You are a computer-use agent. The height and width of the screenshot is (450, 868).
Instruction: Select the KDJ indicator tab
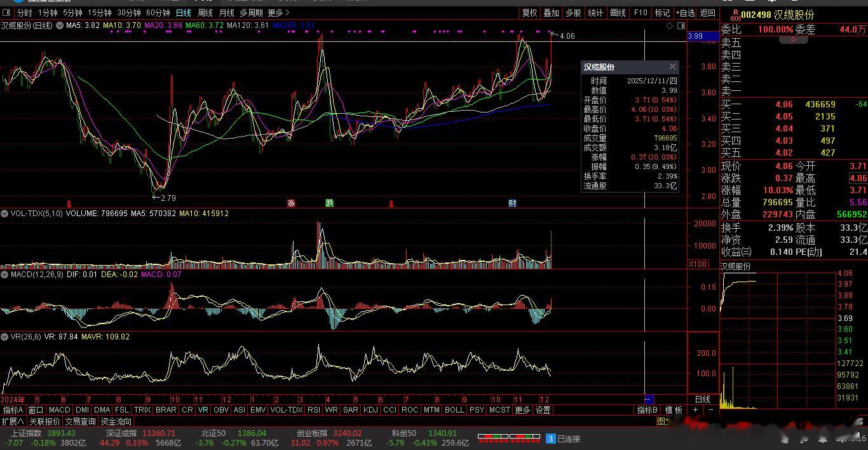click(x=370, y=410)
